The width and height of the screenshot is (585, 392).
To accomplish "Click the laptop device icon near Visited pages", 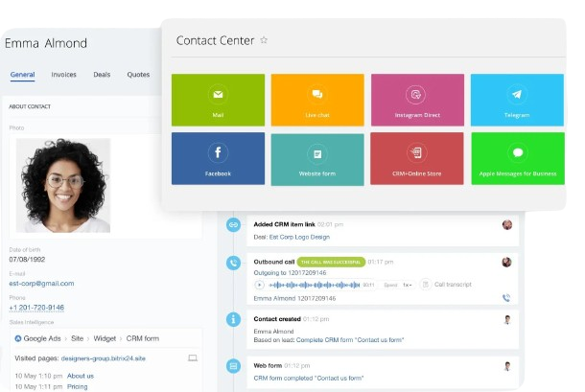I will coord(193,358).
